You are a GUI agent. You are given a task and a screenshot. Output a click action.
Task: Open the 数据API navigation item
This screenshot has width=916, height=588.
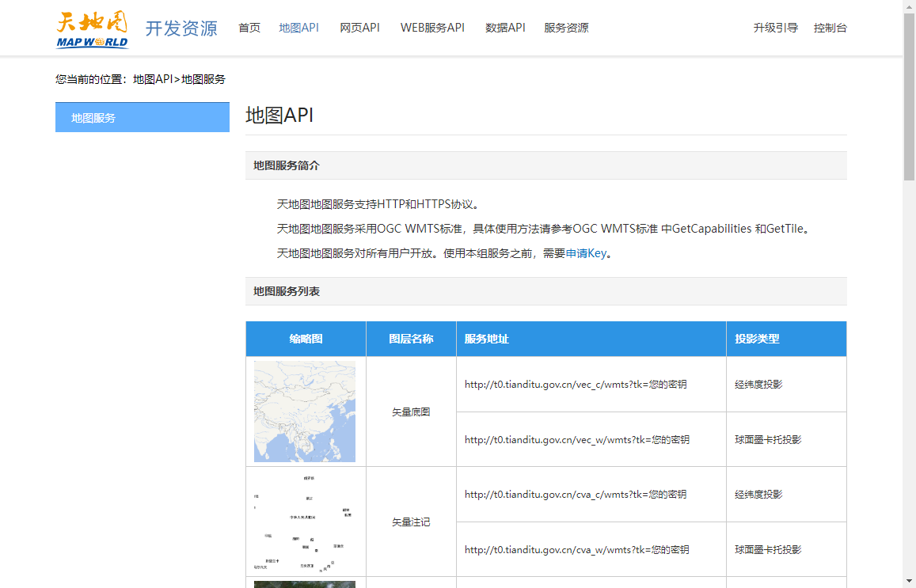pyautogui.click(x=505, y=28)
